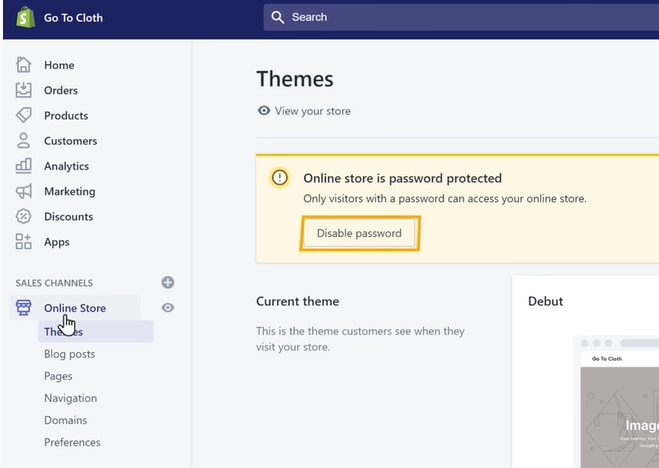Click the Online Store storefront icon

[x=24, y=308]
